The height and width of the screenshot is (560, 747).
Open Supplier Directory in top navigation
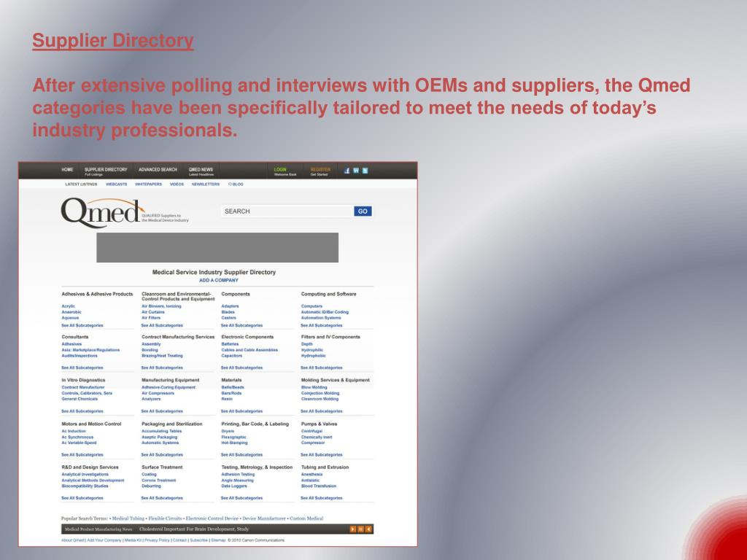click(106, 169)
